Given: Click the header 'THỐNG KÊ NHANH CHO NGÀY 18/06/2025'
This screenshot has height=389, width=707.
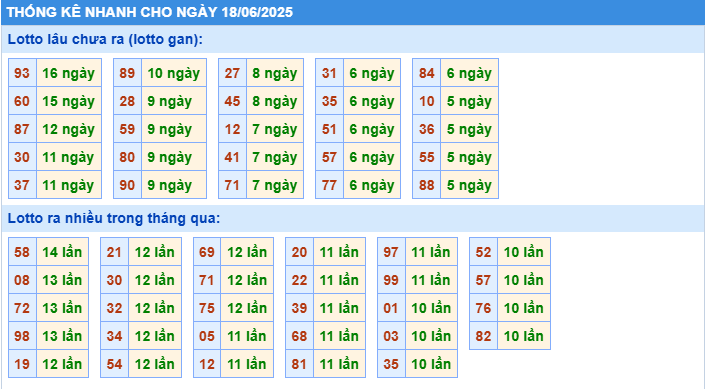Looking at the screenshot, I should click(150, 12).
